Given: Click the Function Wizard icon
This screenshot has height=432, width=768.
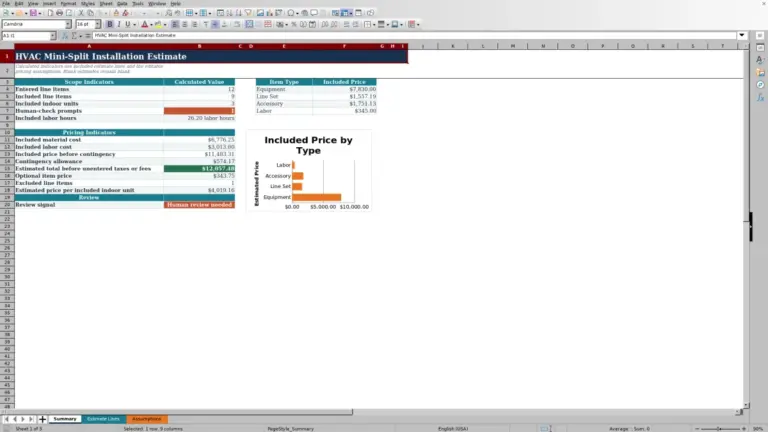Looking at the screenshot, I should [65, 35].
